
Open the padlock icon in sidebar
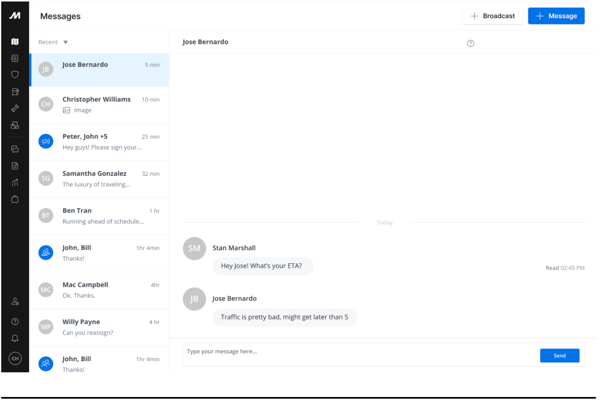15,125
